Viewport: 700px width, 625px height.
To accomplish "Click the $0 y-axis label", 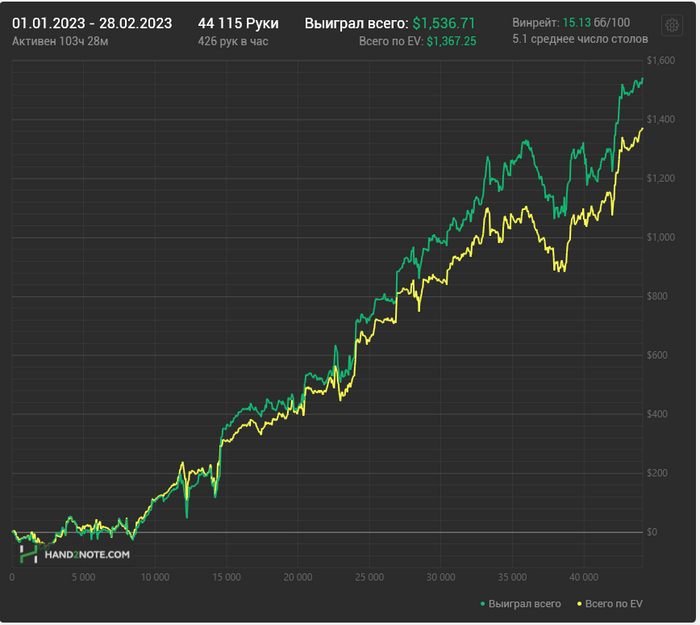I will tap(652, 532).
